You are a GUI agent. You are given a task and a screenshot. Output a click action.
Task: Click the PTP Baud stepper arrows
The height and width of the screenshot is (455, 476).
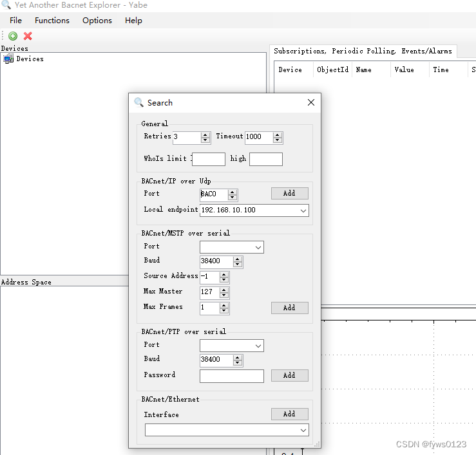point(238,360)
